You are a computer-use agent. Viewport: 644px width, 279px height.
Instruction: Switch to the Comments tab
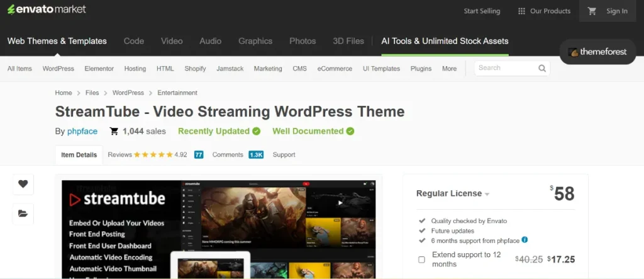coord(228,155)
